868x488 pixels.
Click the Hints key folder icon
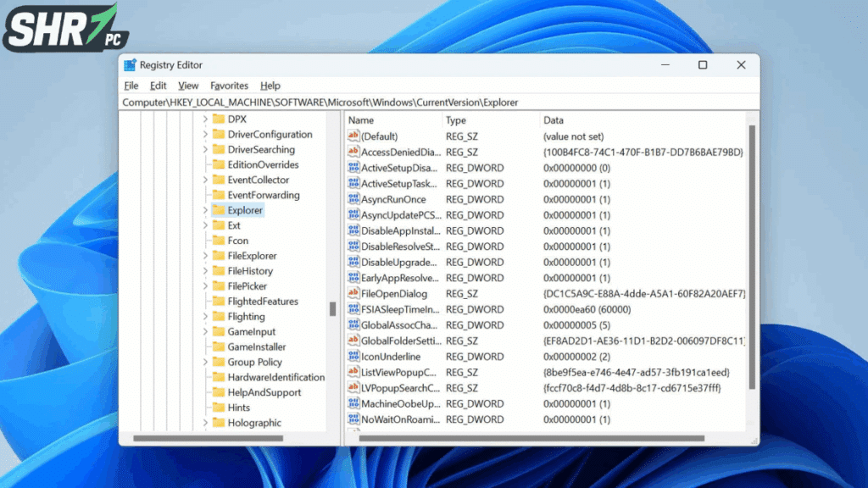coord(220,408)
